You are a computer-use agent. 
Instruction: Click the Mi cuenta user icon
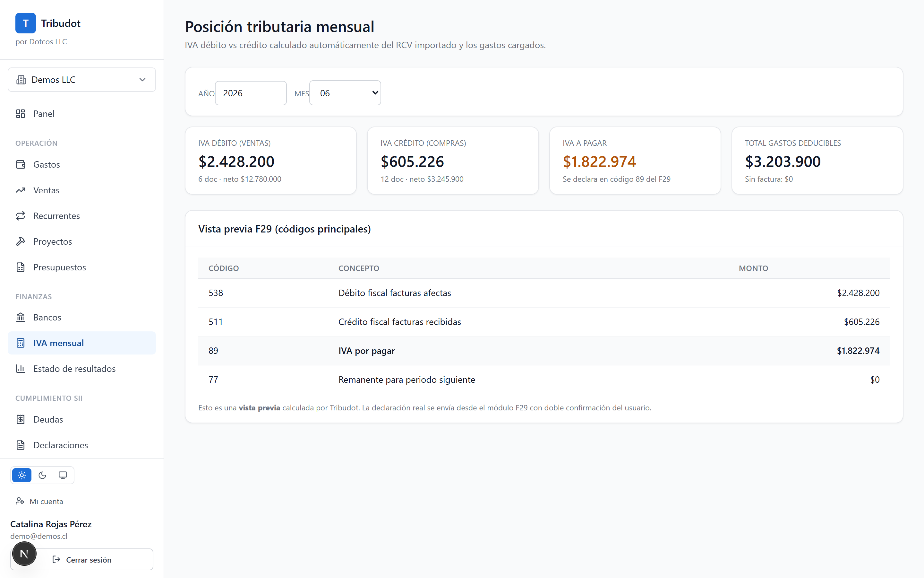[x=20, y=501]
